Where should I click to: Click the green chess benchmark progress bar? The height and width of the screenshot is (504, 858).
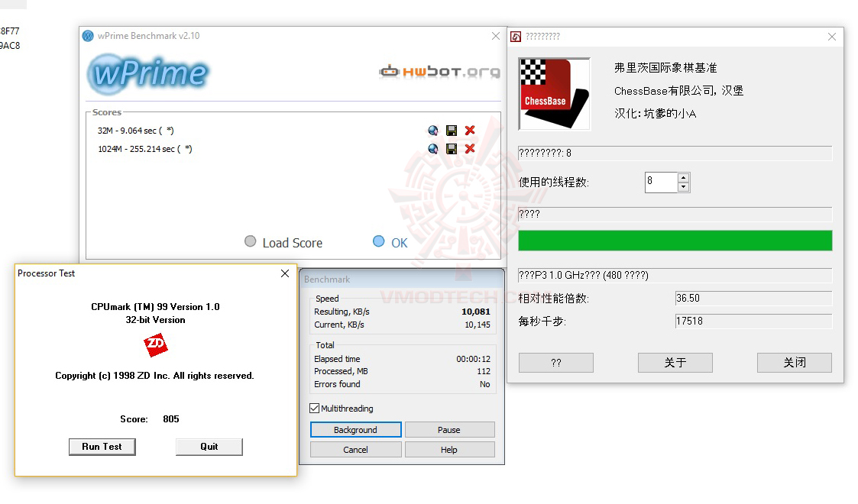(x=675, y=241)
